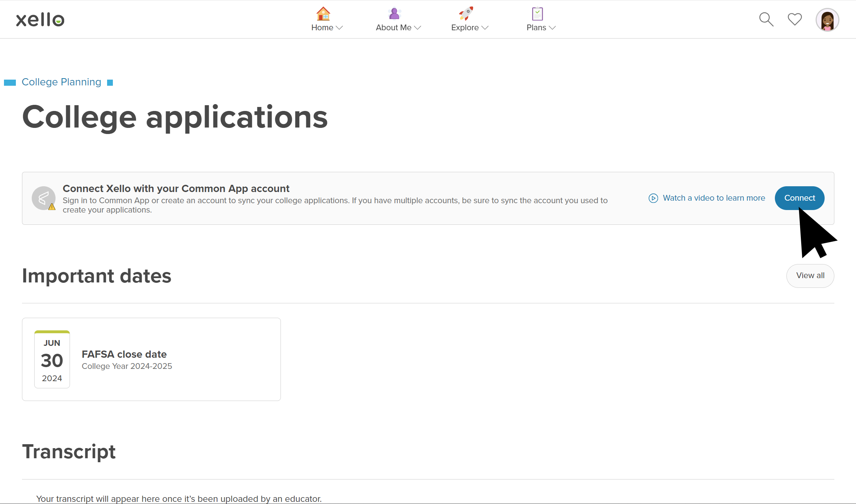The image size is (856, 504).
Task: Open the Home menu label
Action: pyautogui.click(x=322, y=27)
